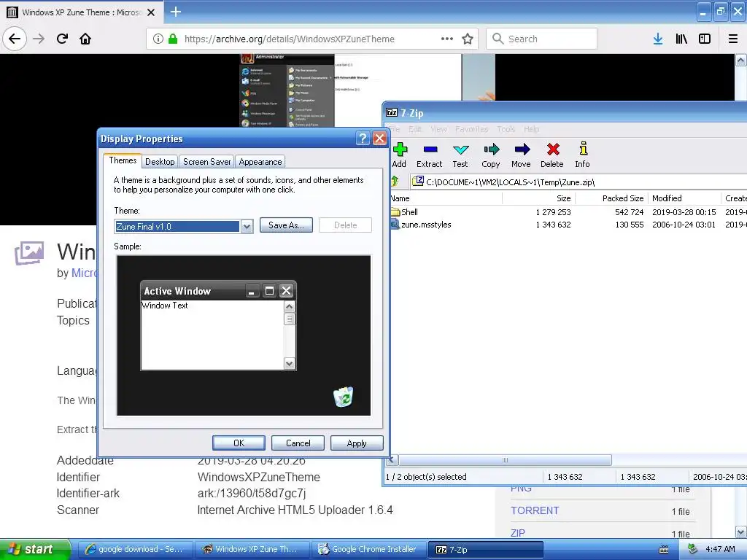Reload the archive.org page
This screenshot has width=747, height=560.
(62, 39)
